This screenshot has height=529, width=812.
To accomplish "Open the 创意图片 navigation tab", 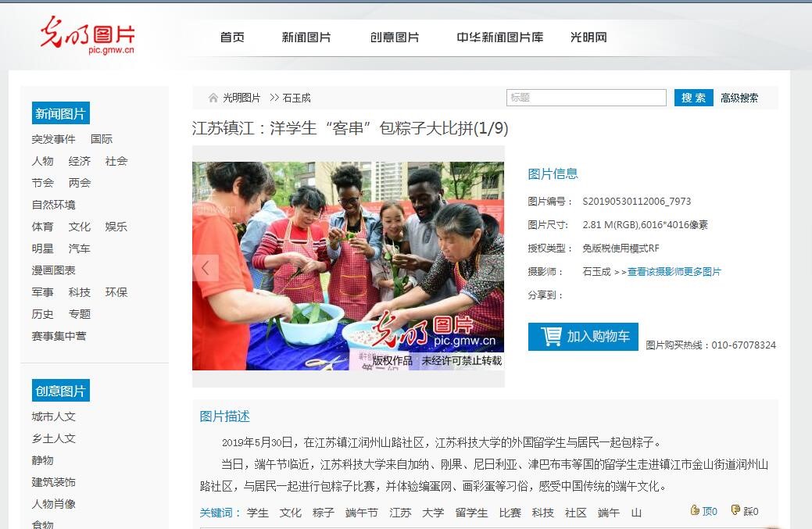I will pos(395,38).
